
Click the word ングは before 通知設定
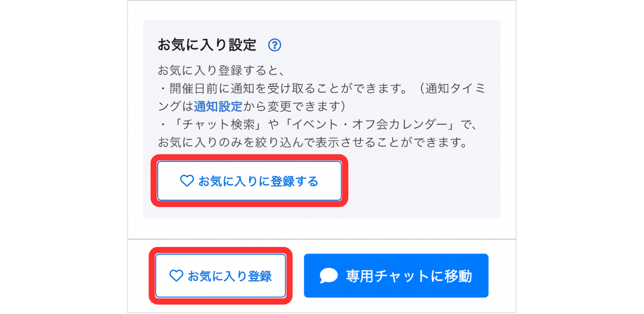(x=176, y=106)
